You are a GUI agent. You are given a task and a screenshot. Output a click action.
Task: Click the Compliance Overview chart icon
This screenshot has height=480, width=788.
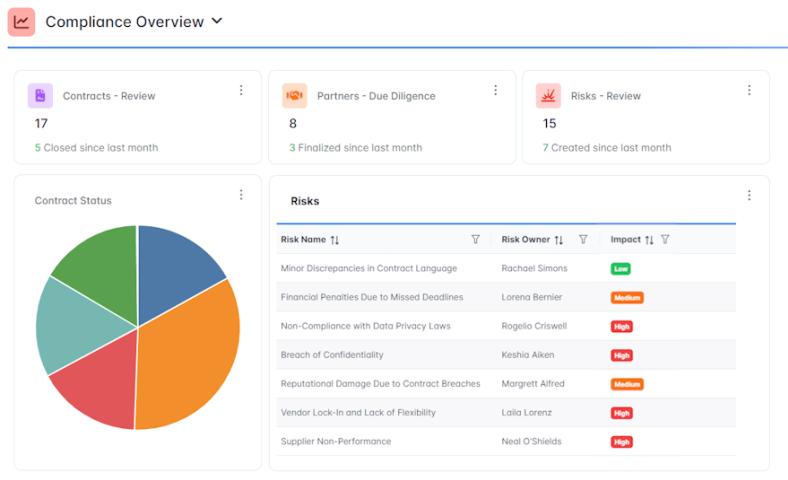point(21,22)
